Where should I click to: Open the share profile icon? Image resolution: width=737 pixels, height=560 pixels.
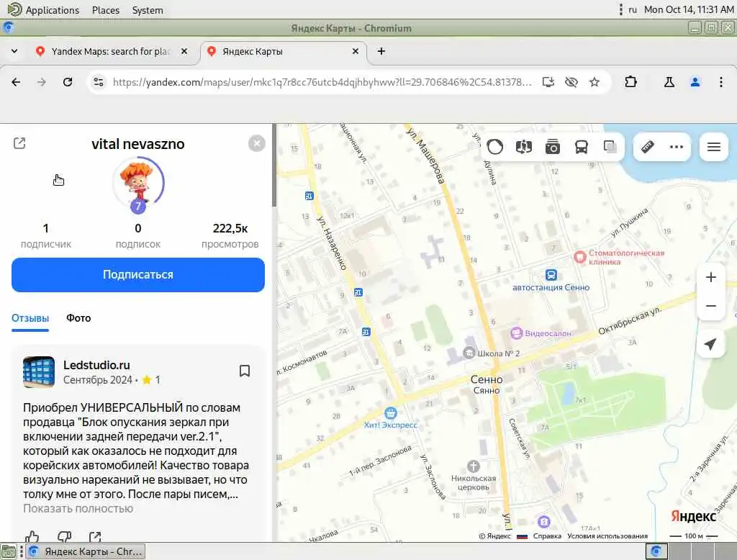click(19, 143)
